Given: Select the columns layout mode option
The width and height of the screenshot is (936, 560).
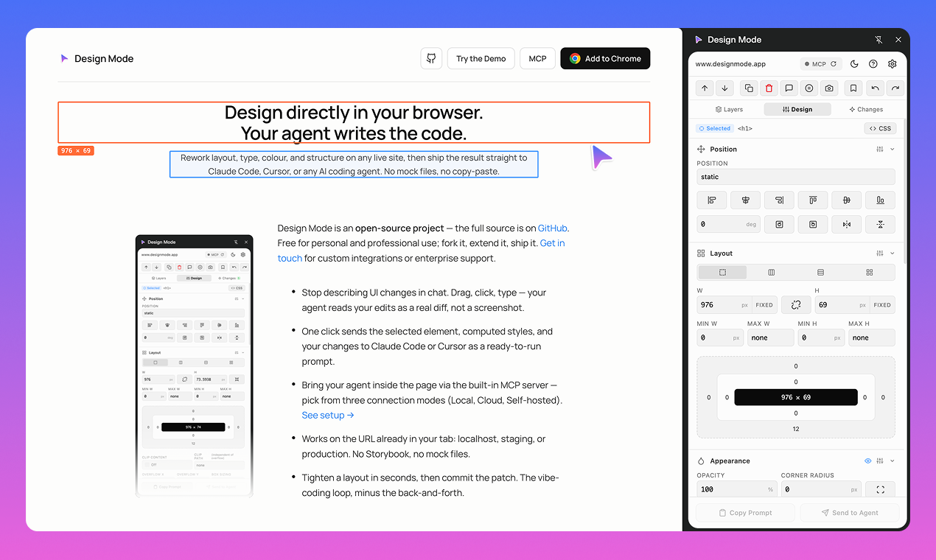Looking at the screenshot, I should tap(771, 273).
